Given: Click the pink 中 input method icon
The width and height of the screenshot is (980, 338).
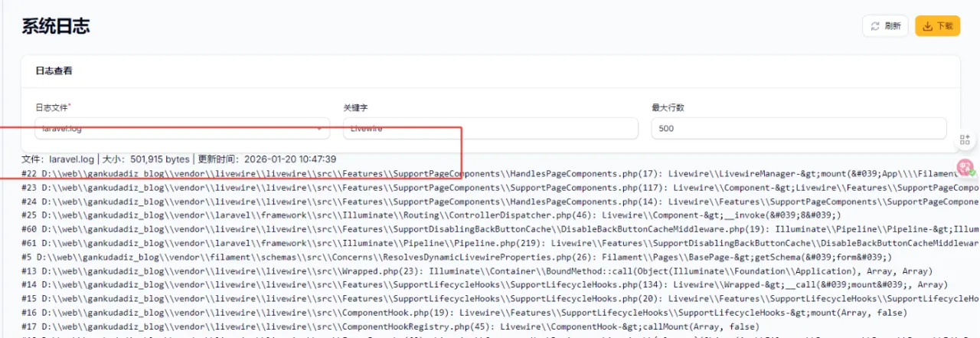Looking at the screenshot, I should point(965,166).
